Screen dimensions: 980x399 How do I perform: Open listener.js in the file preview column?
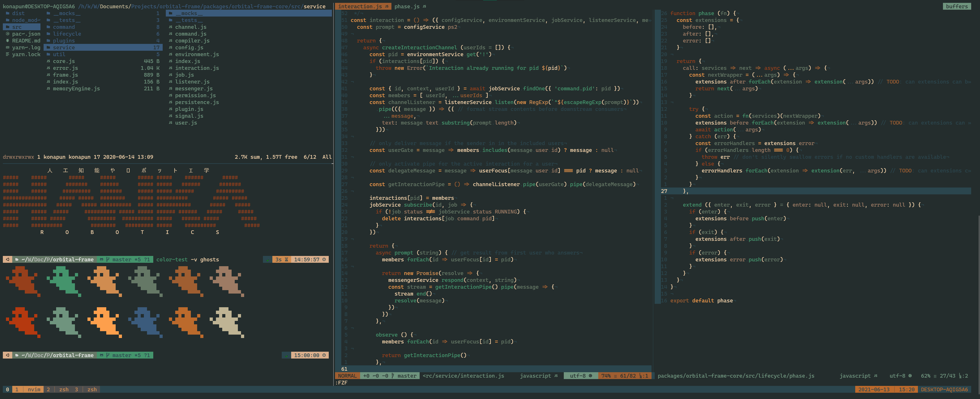click(x=192, y=82)
